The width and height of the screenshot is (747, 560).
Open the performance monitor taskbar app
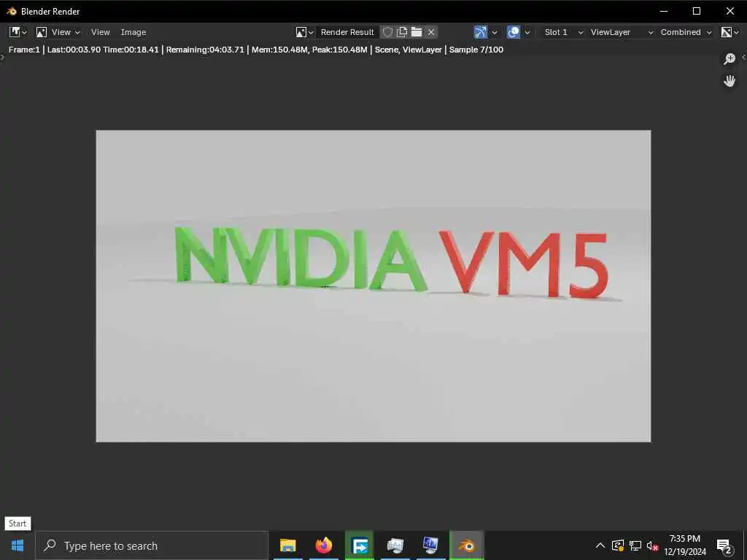tap(395, 545)
